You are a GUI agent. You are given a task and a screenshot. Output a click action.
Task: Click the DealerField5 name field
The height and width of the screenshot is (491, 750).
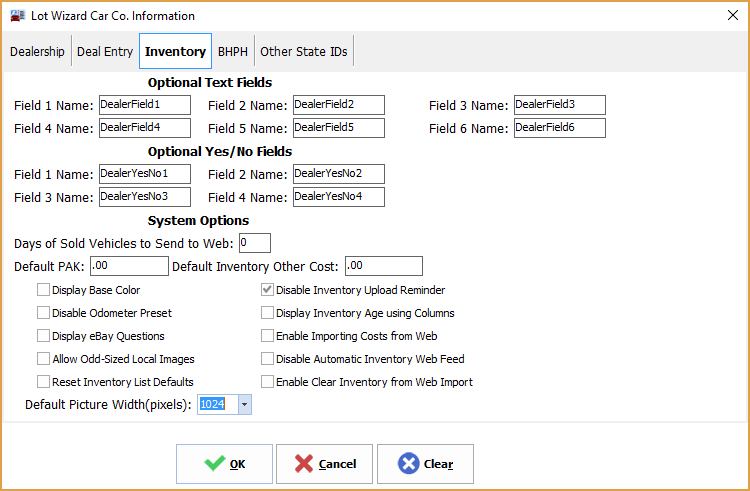339,128
